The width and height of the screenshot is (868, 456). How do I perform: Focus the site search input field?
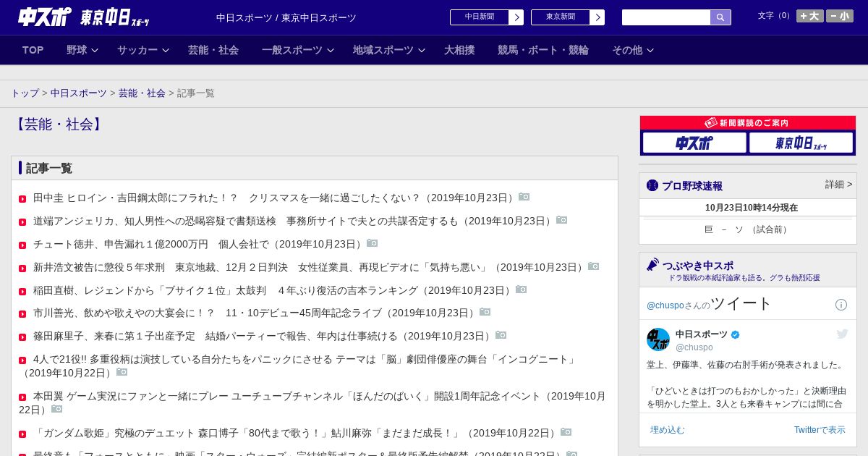tap(665, 17)
